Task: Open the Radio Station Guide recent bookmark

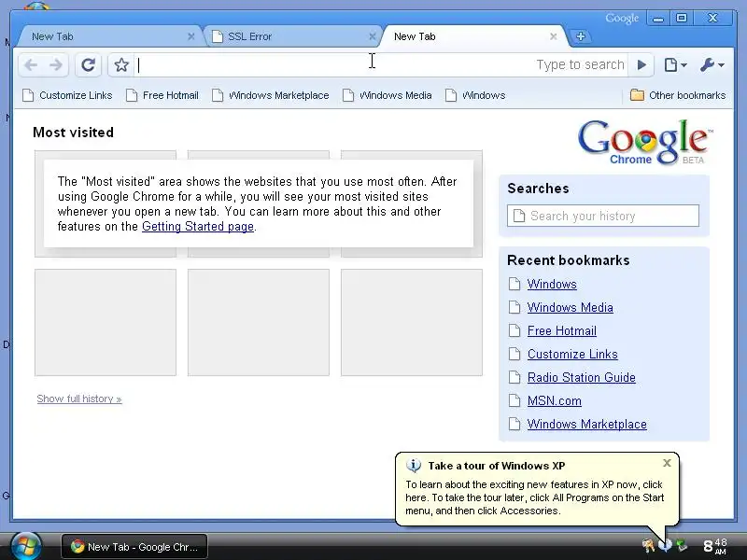Action: [581, 378]
